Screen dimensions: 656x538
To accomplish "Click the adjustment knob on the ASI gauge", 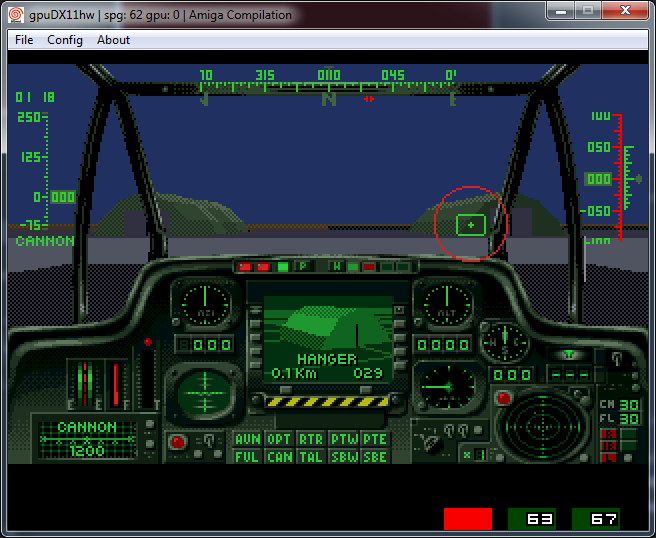I will [176, 322].
